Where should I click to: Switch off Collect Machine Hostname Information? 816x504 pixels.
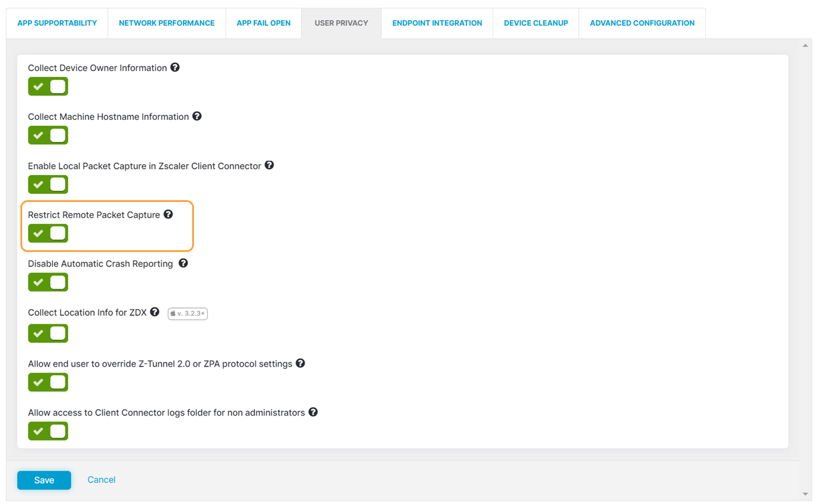click(x=48, y=136)
